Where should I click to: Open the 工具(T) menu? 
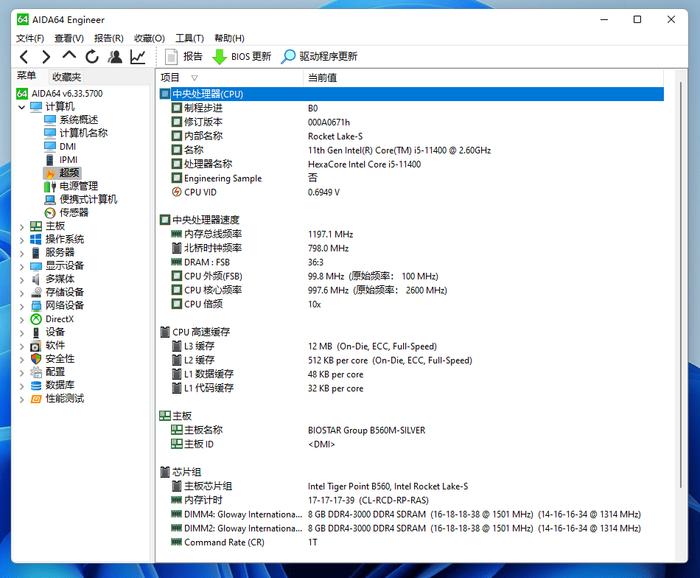pos(189,38)
